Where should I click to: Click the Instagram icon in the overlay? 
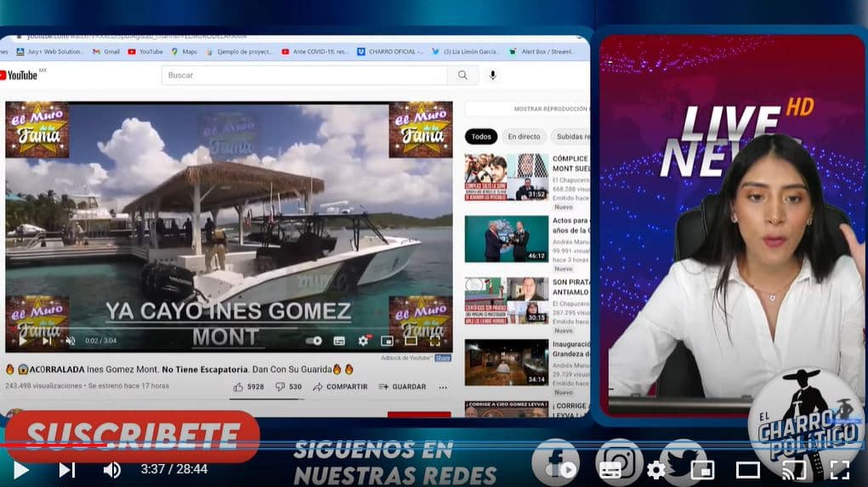click(x=620, y=462)
